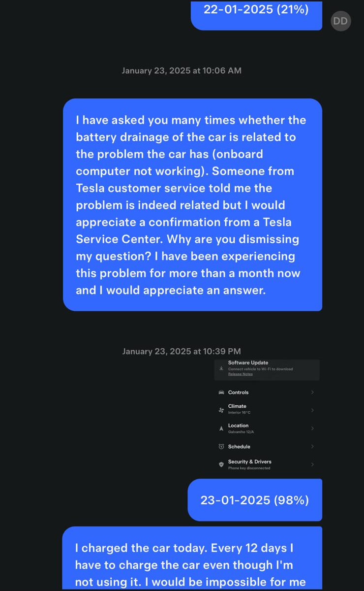Tap the DD avatar circle
This screenshot has width=364, height=591.
coord(341,21)
